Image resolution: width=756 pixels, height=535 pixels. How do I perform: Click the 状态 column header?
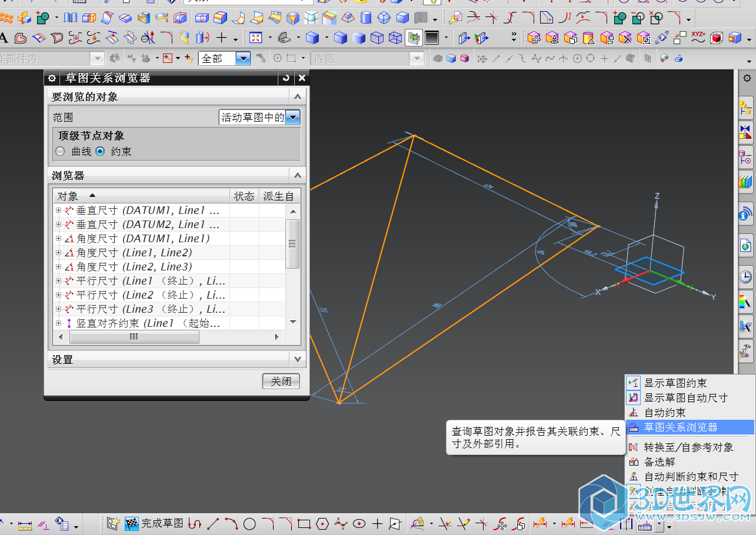[244, 196]
